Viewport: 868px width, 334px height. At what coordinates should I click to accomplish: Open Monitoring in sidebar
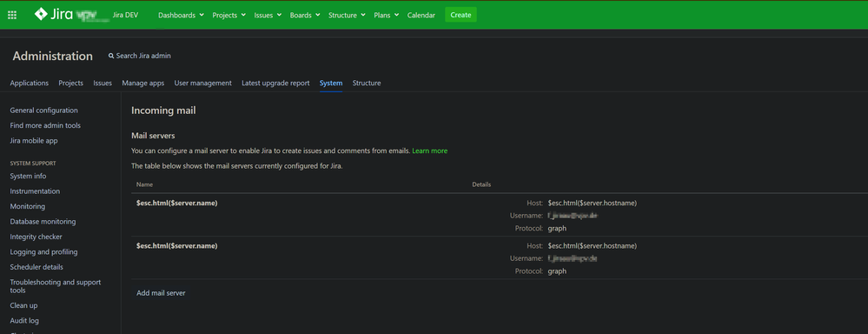[x=28, y=206]
